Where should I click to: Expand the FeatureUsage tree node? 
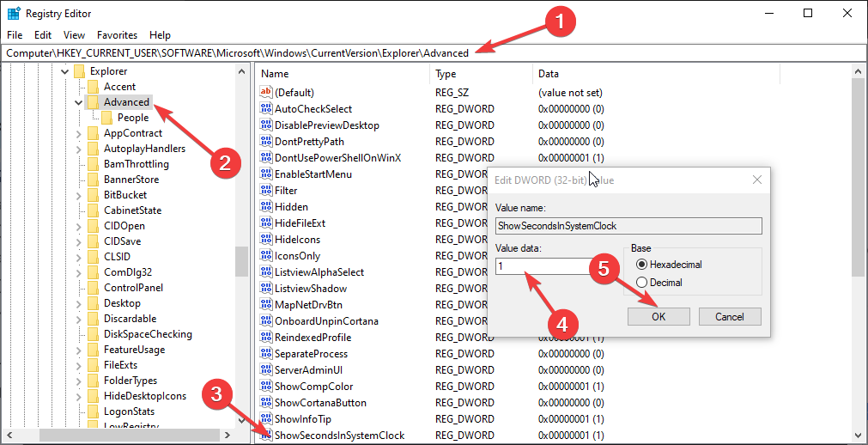(79, 350)
